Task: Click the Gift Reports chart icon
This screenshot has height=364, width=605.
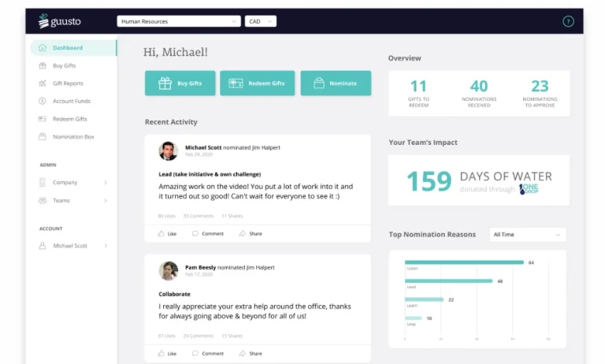Action: pos(43,84)
